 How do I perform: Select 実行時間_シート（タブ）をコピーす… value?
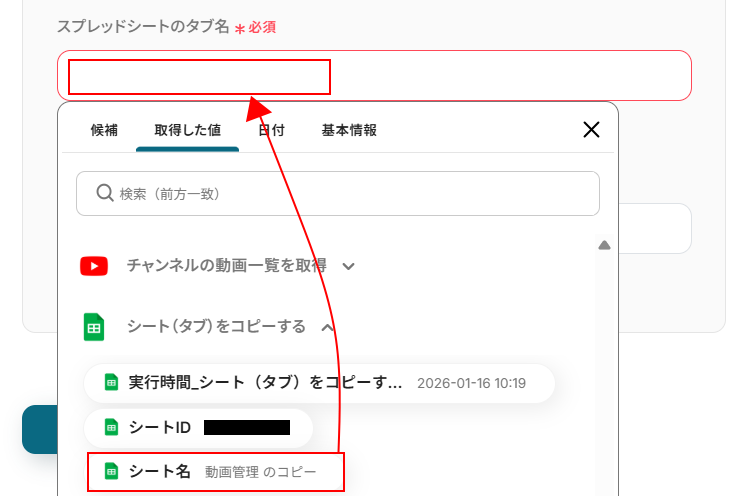(319, 383)
